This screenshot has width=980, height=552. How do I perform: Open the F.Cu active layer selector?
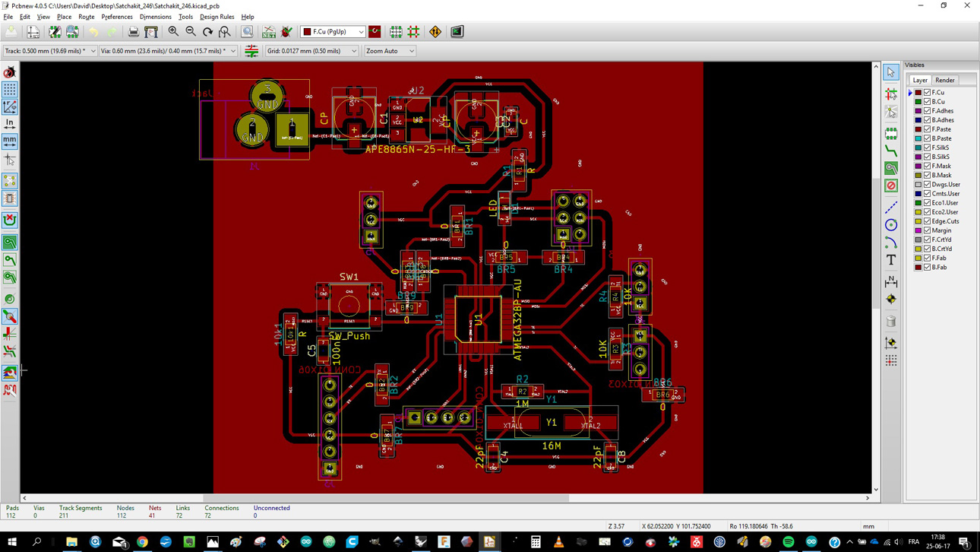pos(334,32)
